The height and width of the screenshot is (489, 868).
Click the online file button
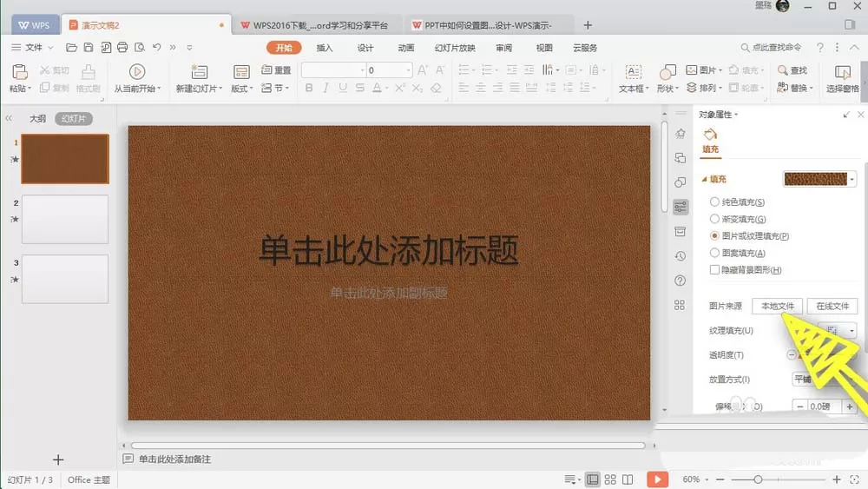(832, 307)
